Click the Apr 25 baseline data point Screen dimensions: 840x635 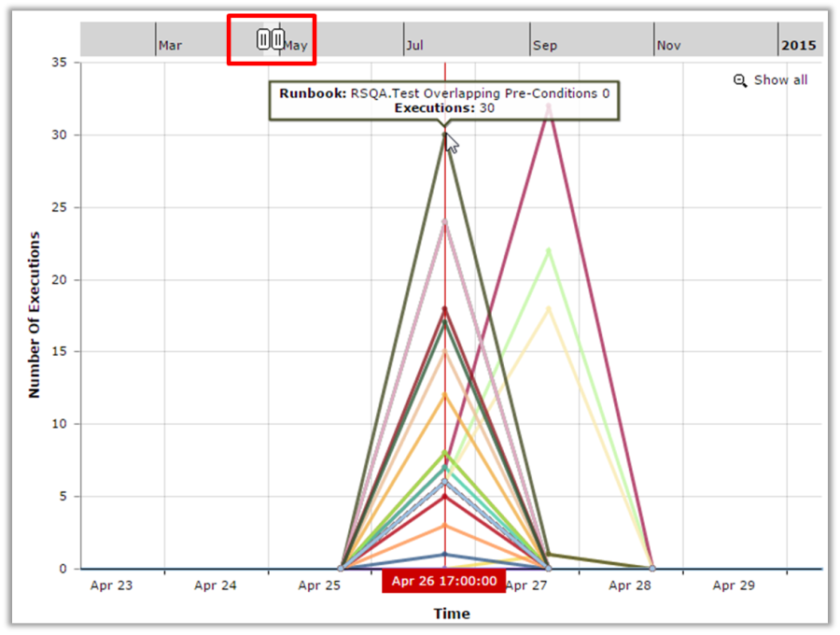tap(341, 568)
